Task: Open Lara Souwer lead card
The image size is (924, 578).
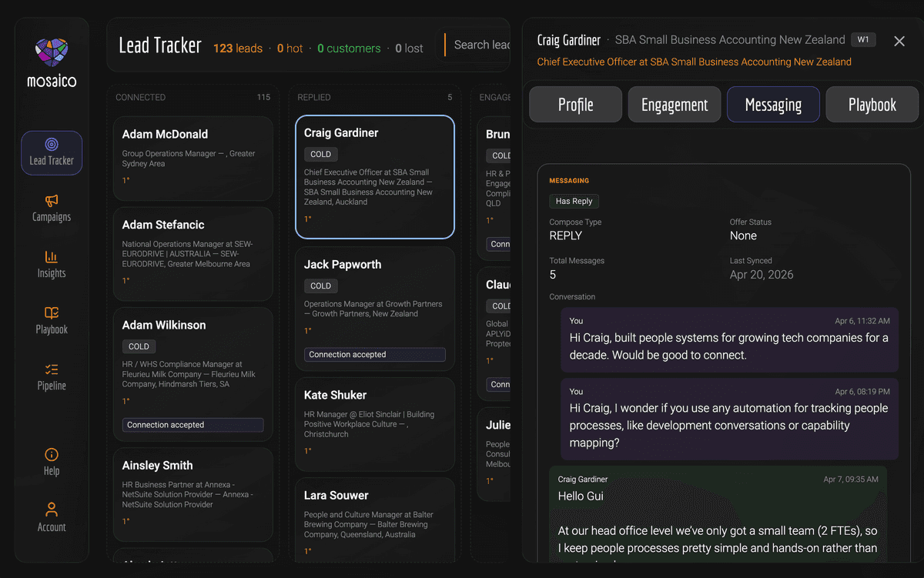Action: pos(375,520)
